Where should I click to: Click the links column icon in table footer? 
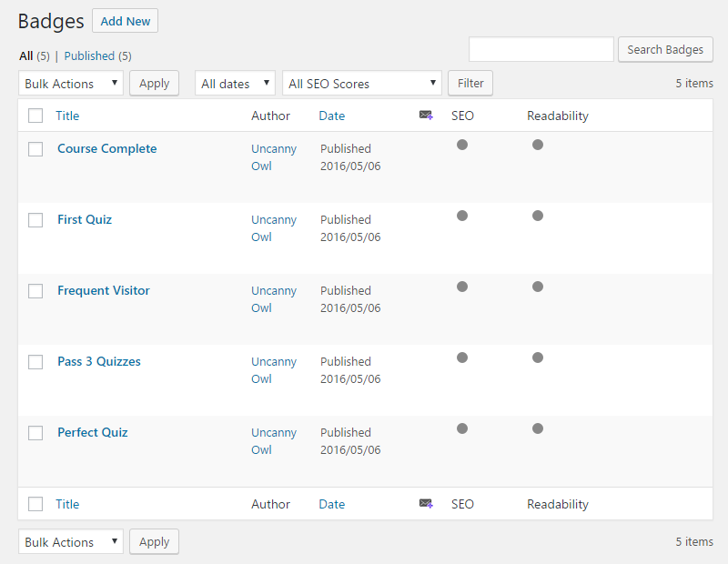[426, 504]
